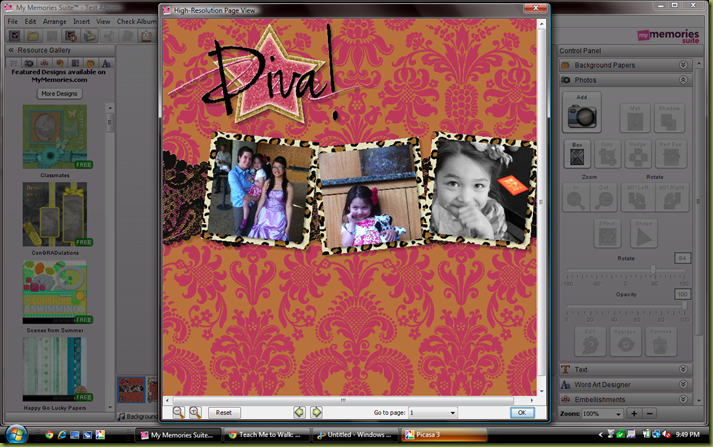This screenshot has height=447, width=713.
Task: Click the Red Eye button
Action: coord(671,154)
